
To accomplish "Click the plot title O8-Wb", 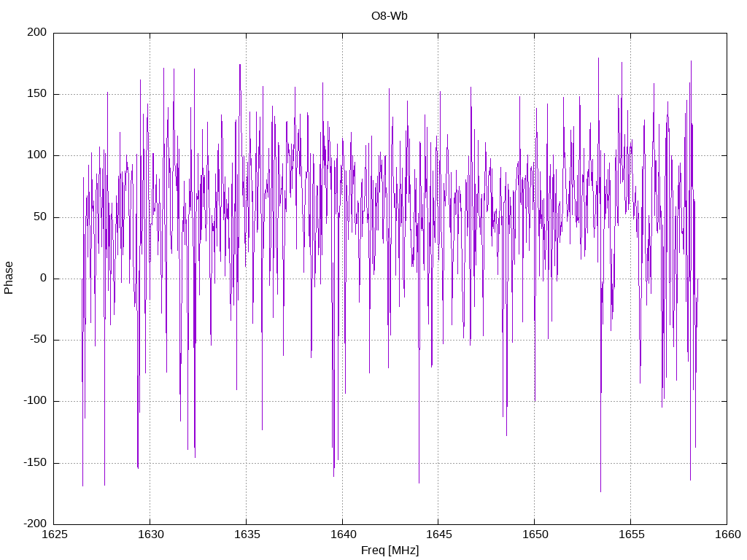I will [x=390, y=16].
